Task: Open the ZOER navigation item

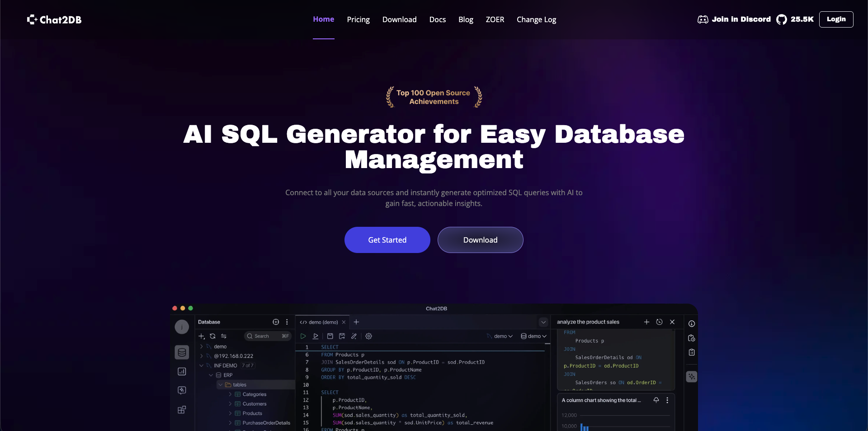Action: pos(495,19)
